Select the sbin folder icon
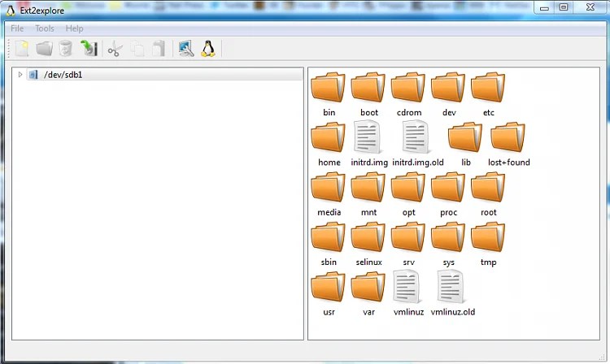Viewport: 610px width, 364px height. click(328, 237)
